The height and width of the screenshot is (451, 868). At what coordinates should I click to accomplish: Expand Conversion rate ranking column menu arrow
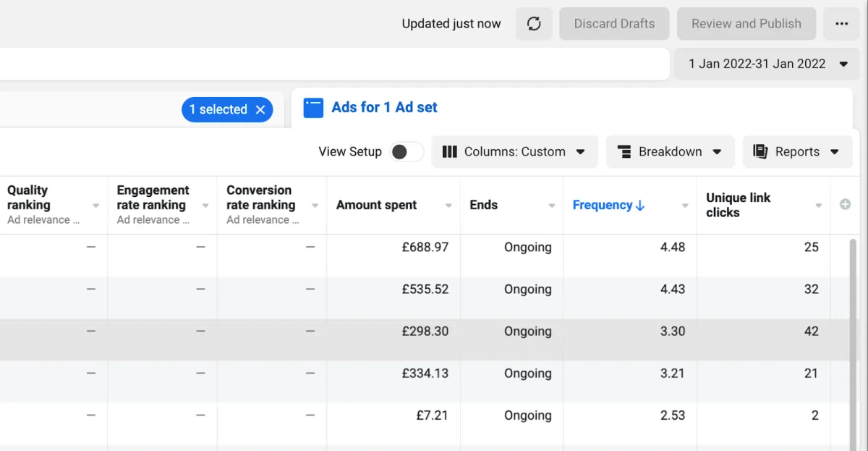click(x=315, y=206)
